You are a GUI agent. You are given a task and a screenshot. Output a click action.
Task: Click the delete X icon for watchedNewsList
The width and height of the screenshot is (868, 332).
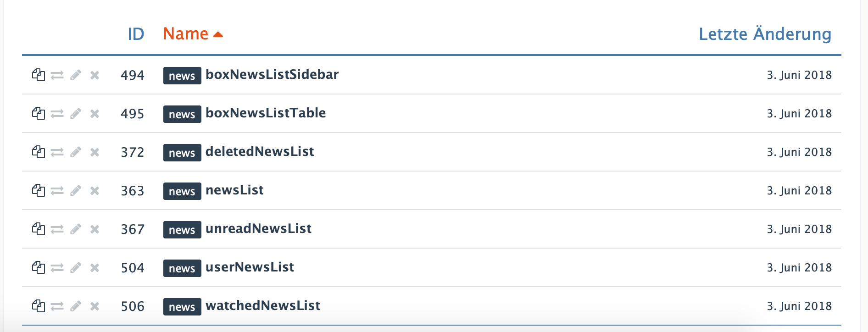pyautogui.click(x=95, y=306)
